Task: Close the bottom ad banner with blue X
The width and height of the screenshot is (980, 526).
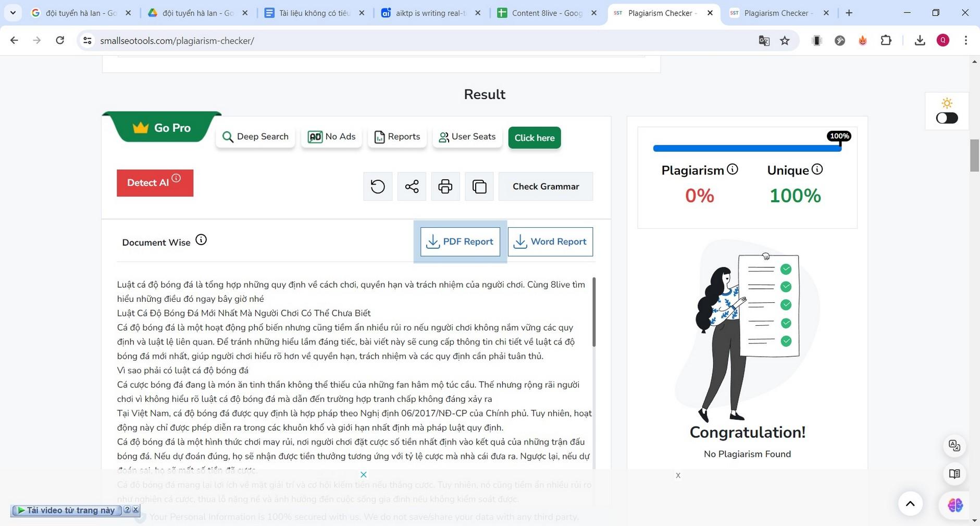Action: (x=364, y=474)
